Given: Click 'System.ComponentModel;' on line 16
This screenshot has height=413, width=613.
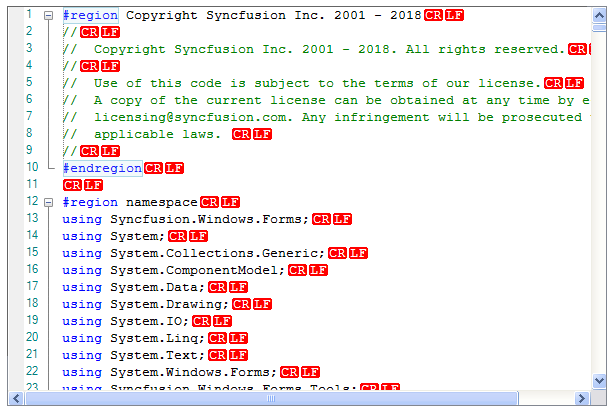Looking at the screenshot, I should coord(197,271).
